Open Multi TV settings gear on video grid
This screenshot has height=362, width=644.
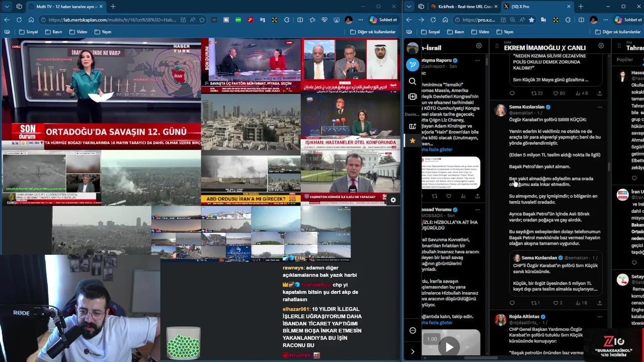click(393, 200)
